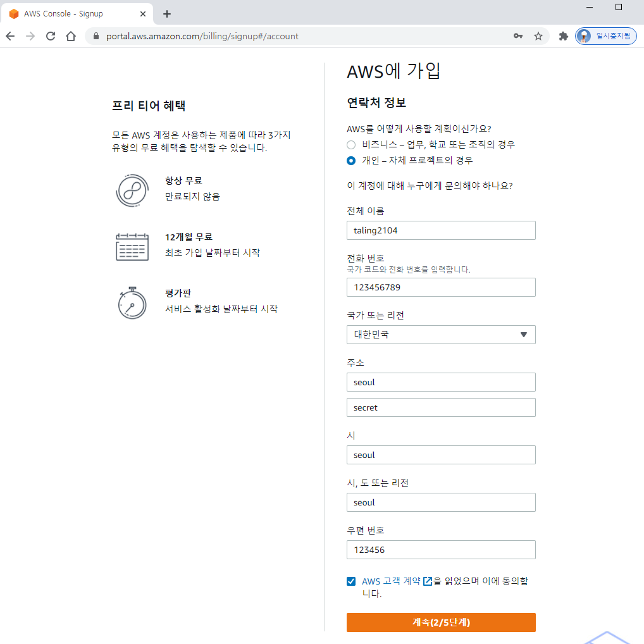Select the AWS Console - Signup tab

coord(77,14)
